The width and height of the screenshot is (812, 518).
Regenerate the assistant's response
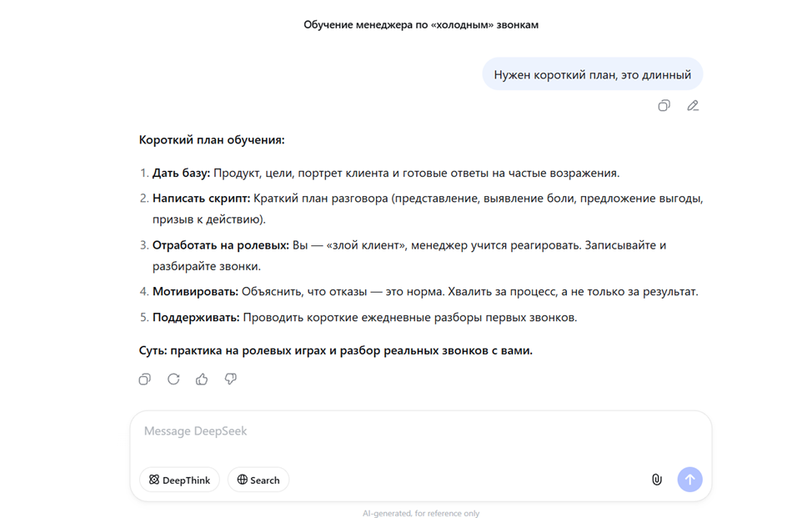[173, 379]
